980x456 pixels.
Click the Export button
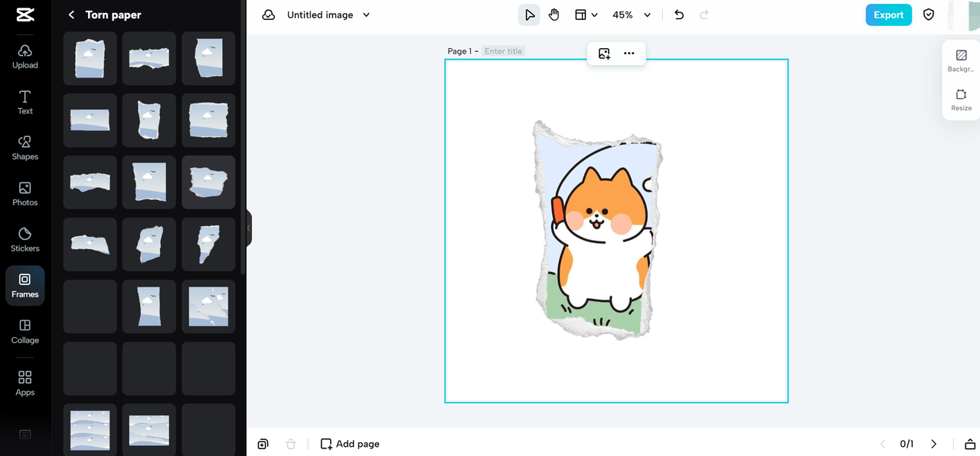tap(888, 15)
